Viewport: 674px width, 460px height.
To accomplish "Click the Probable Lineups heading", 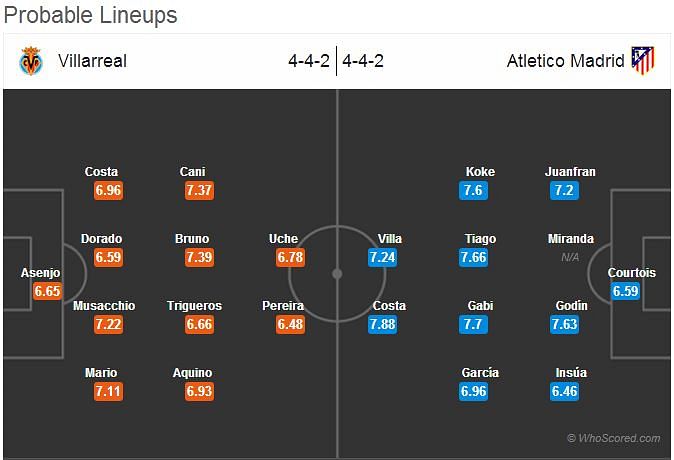I will 90,15.
